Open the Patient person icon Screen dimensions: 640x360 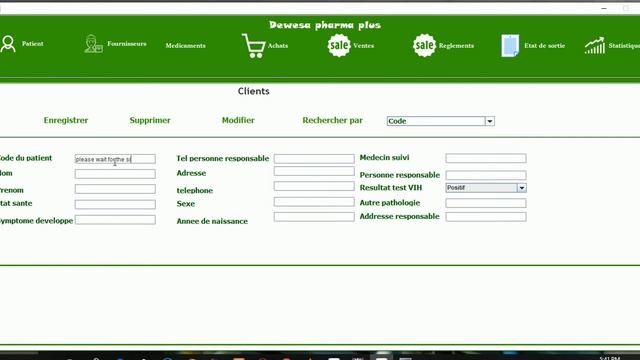(8, 44)
